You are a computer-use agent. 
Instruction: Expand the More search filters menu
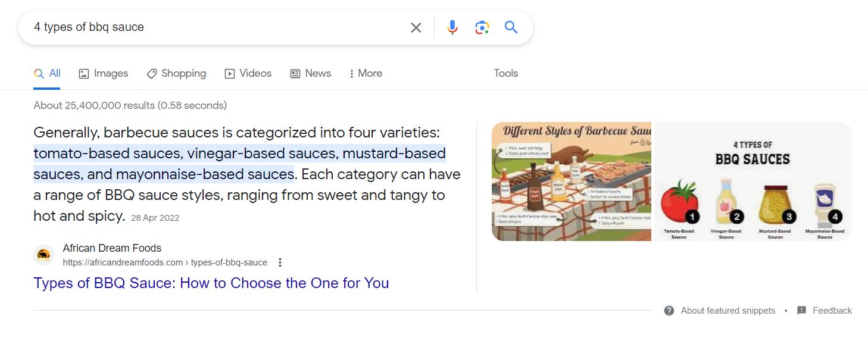[x=366, y=73]
